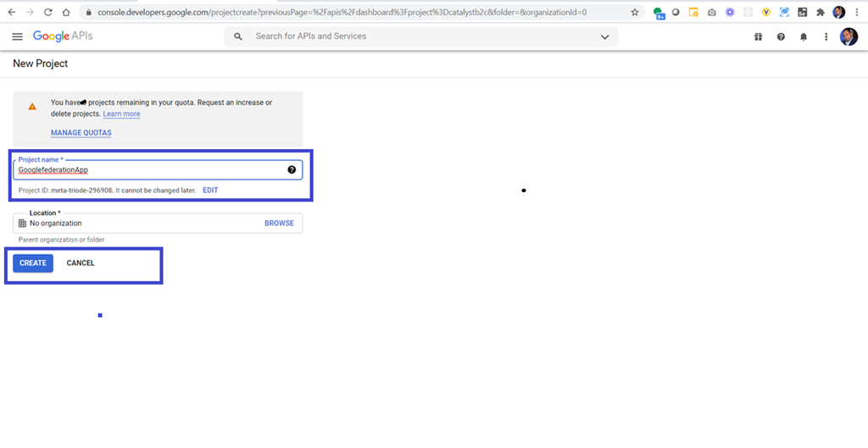Image resolution: width=868 pixels, height=448 pixels.
Task: Open the console's three-dot settings menu
Action: [x=826, y=36]
